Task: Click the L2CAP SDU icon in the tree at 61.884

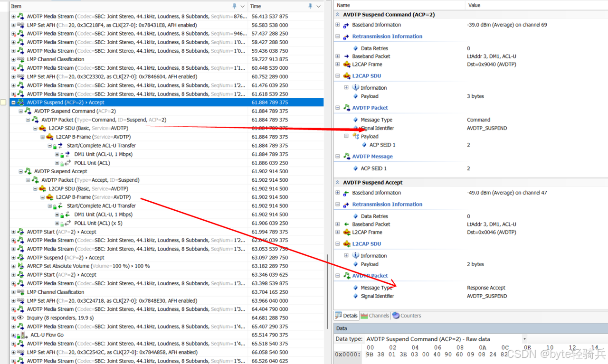Action: 42,128
